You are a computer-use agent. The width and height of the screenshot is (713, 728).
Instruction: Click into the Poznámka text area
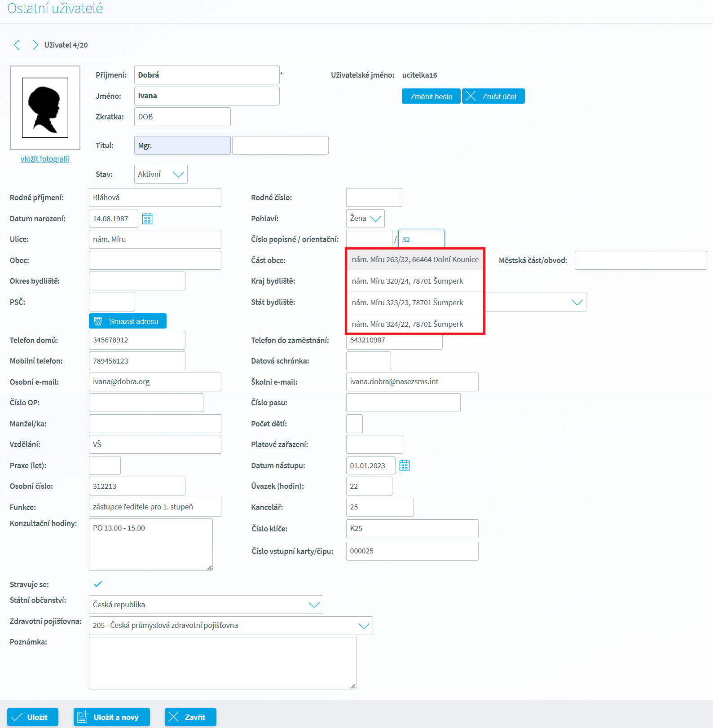(x=222, y=663)
